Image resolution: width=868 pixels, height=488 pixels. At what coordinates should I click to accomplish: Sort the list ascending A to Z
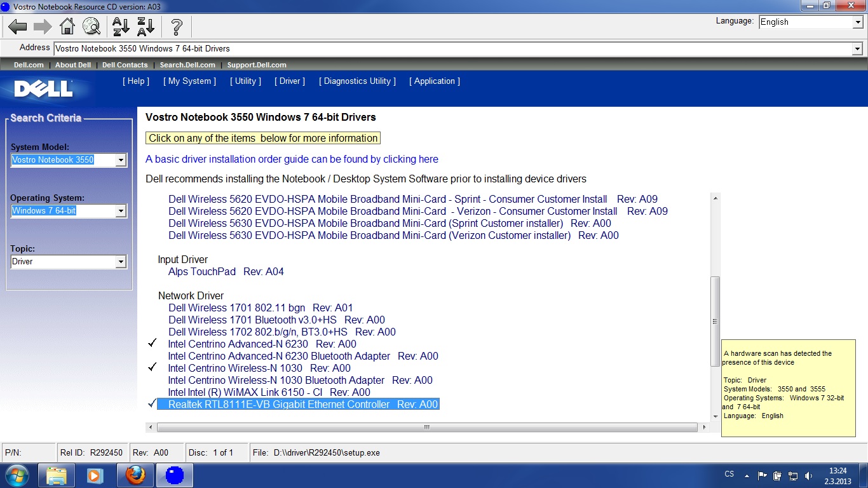click(x=121, y=27)
